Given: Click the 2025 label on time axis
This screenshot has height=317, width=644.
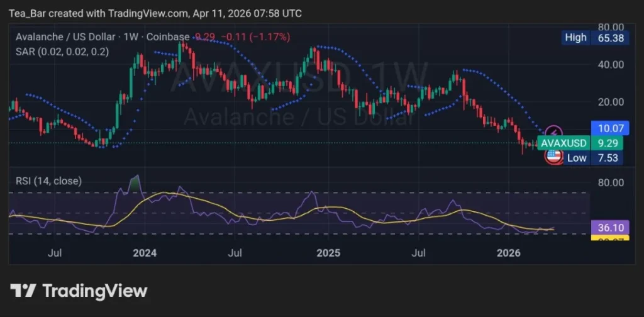Looking at the screenshot, I should (328, 253).
